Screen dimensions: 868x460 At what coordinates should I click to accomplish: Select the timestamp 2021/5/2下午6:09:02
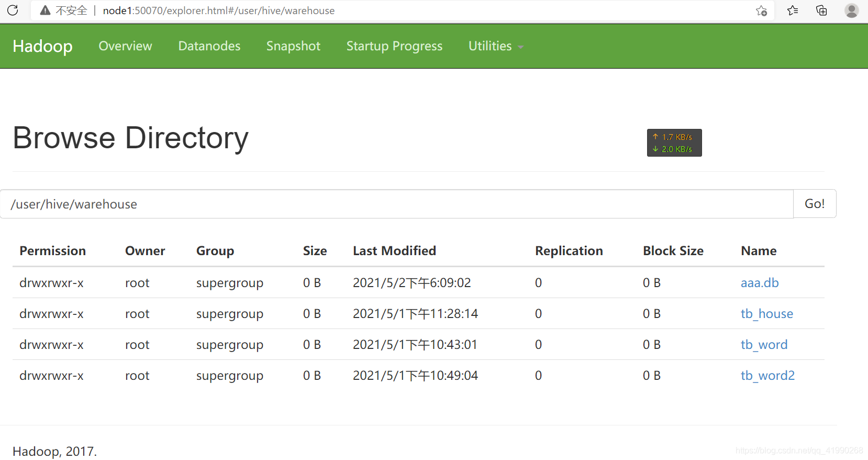click(x=412, y=283)
